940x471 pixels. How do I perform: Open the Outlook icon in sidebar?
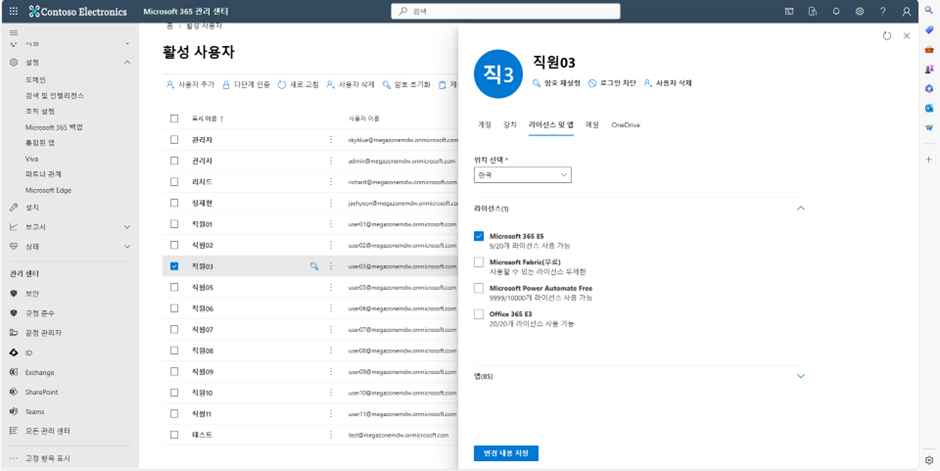(929, 108)
